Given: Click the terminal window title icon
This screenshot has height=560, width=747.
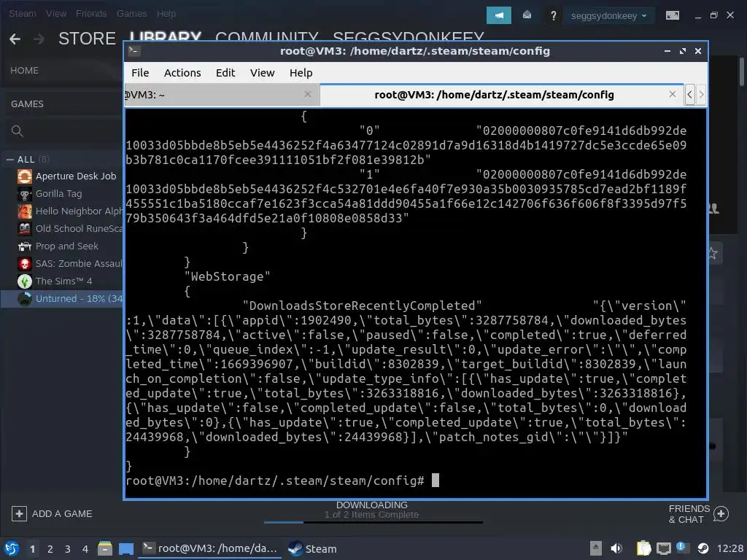Looking at the screenshot, I should (134, 51).
